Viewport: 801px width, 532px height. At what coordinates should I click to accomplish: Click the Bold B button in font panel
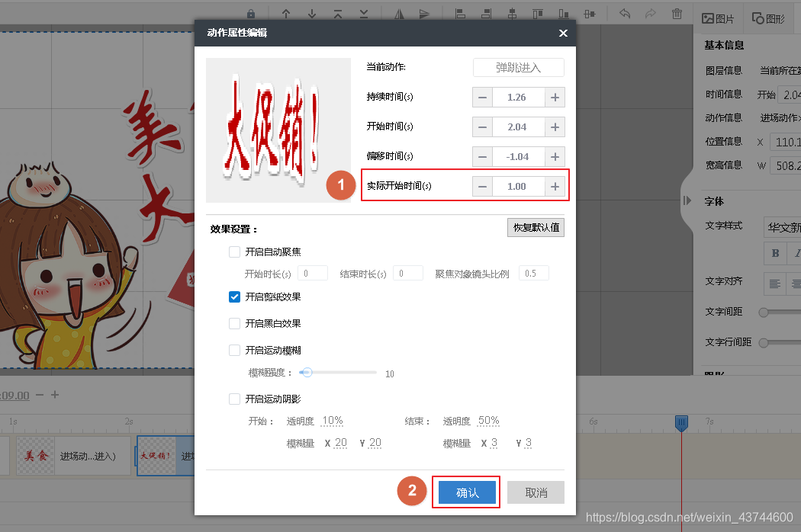coord(775,253)
